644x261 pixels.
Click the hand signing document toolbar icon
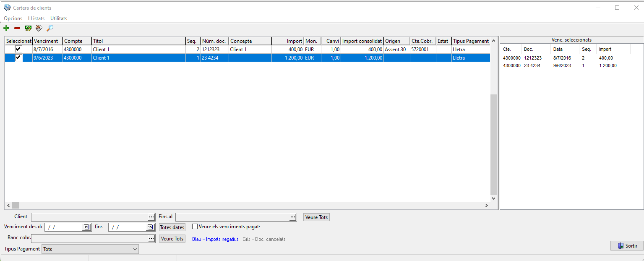[x=39, y=28]
